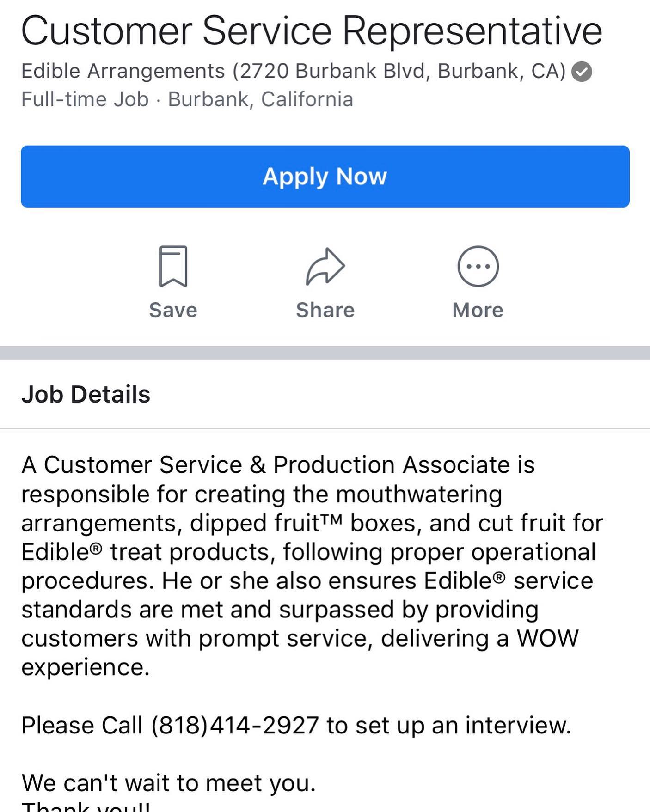Click the gray section divider bar
650x812 pixels.
[325, 353]
